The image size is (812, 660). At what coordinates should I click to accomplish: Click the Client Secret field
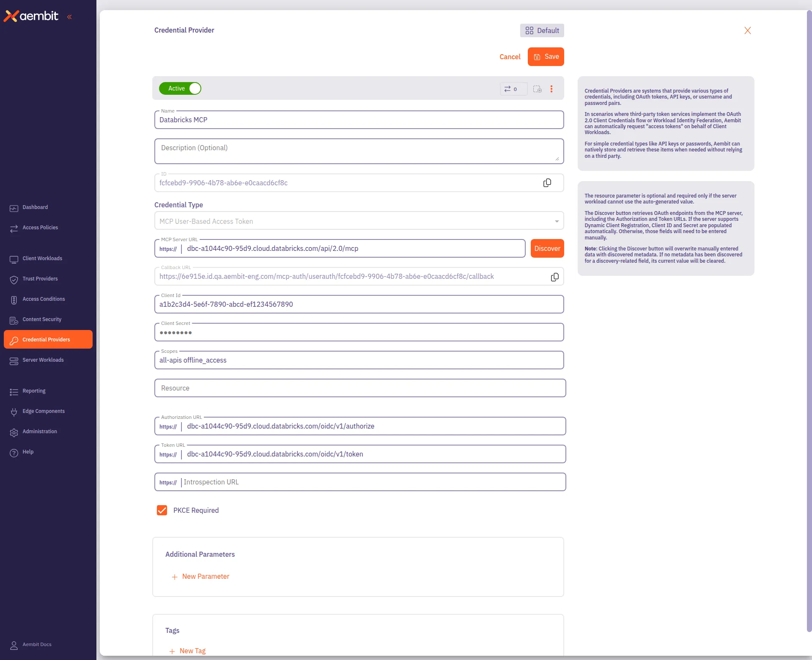359,332
